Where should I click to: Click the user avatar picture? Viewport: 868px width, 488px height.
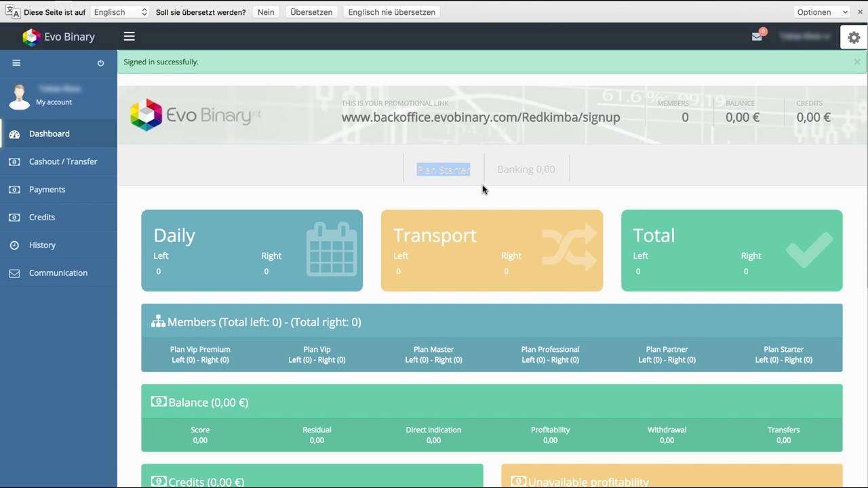[x=19, y=96]
